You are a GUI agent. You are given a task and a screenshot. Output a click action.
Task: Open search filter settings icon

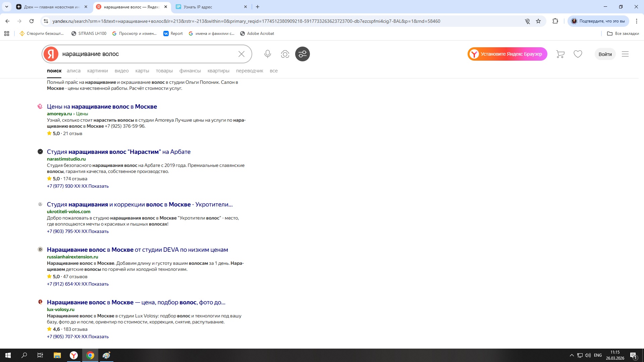pyautogui.click(x=302, y=54)
